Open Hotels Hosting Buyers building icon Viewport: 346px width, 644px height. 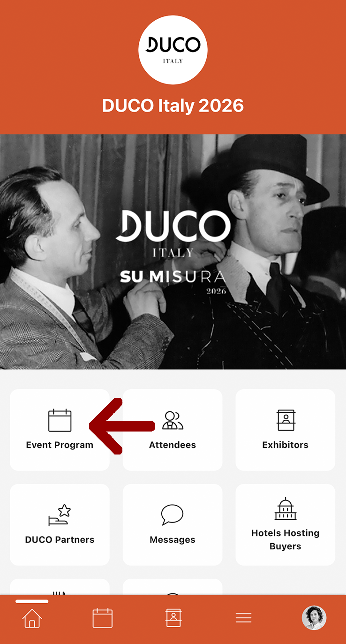(285, 508)
